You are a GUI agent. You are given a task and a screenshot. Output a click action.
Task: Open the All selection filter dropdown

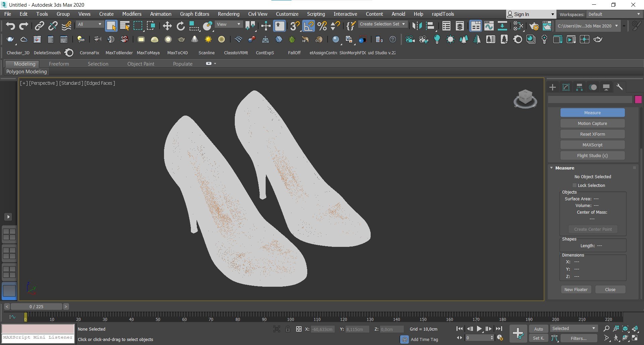pos(89,24)
